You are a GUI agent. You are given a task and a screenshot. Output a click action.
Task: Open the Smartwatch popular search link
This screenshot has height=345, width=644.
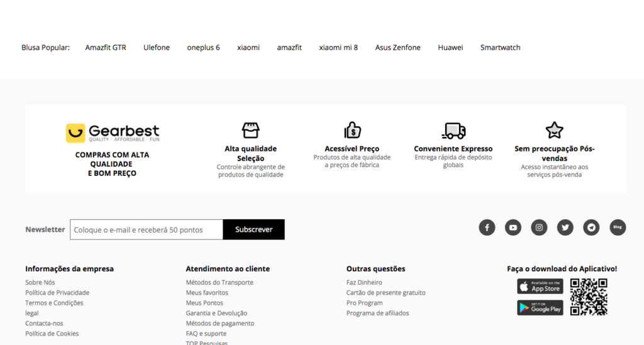pos(500,48)
